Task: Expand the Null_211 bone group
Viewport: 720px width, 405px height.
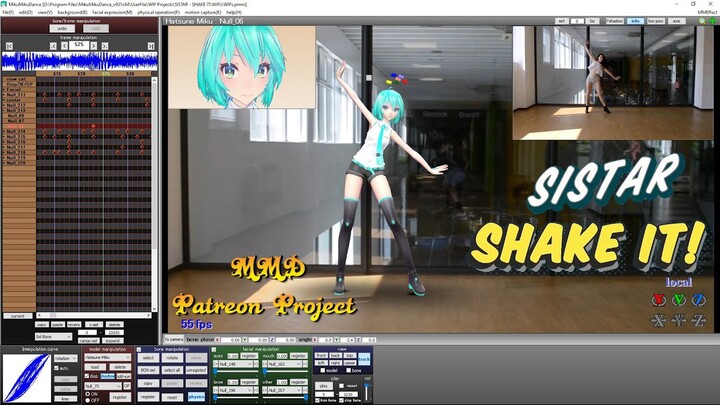Action: pyautogui.click(x=4, y=95)
